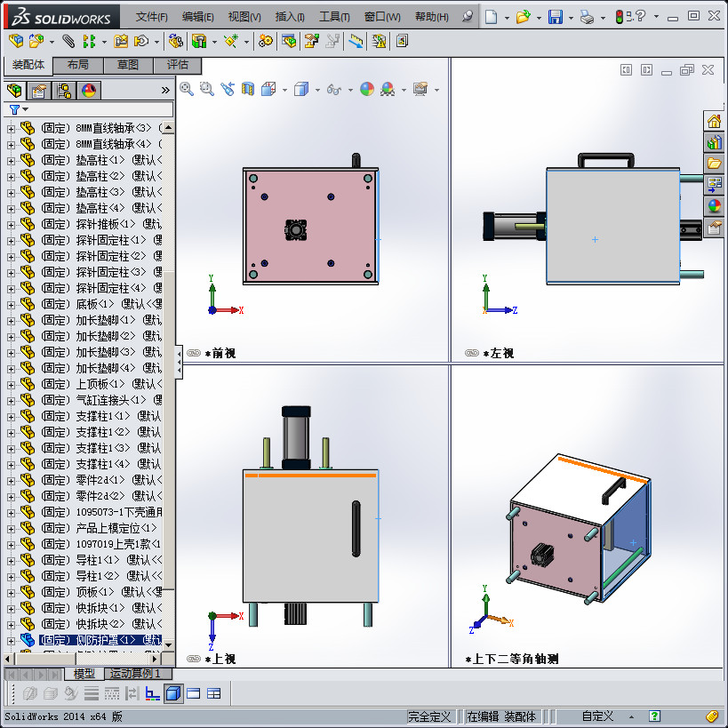Open the 工具(T) menu

pos(334,17)
